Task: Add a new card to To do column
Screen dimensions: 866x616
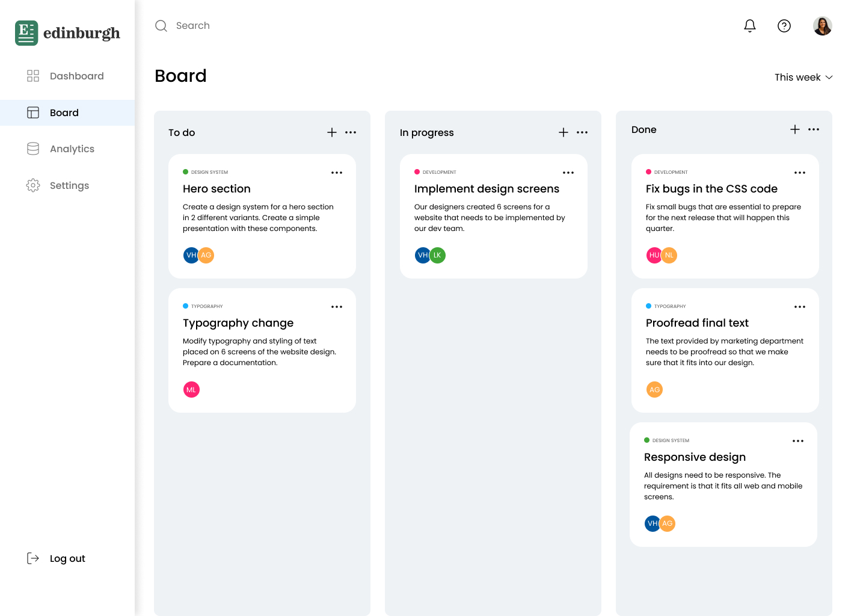Action: tap(331, 132)
